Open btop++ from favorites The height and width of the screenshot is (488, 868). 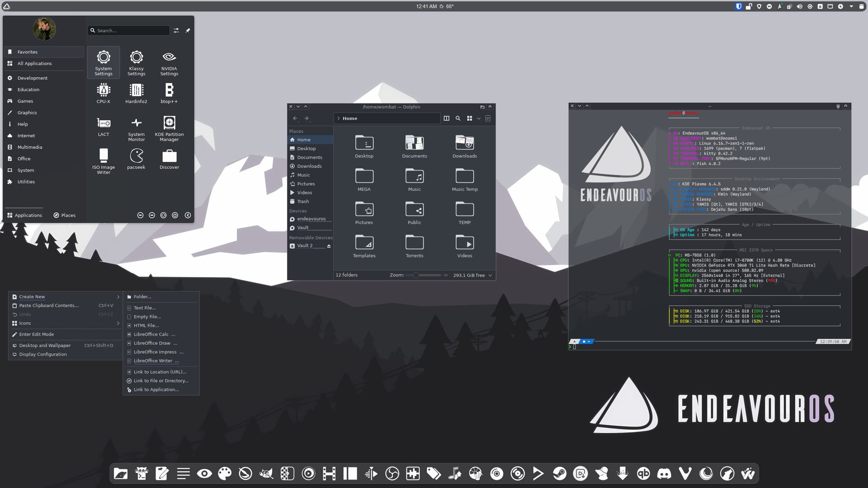tap(169, 94)
